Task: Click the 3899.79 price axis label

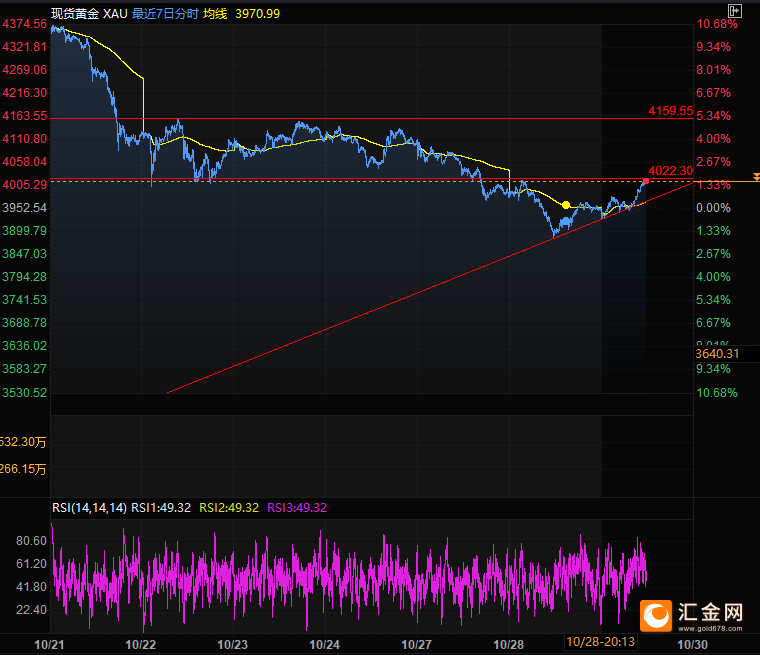Action: coord(25,231)
